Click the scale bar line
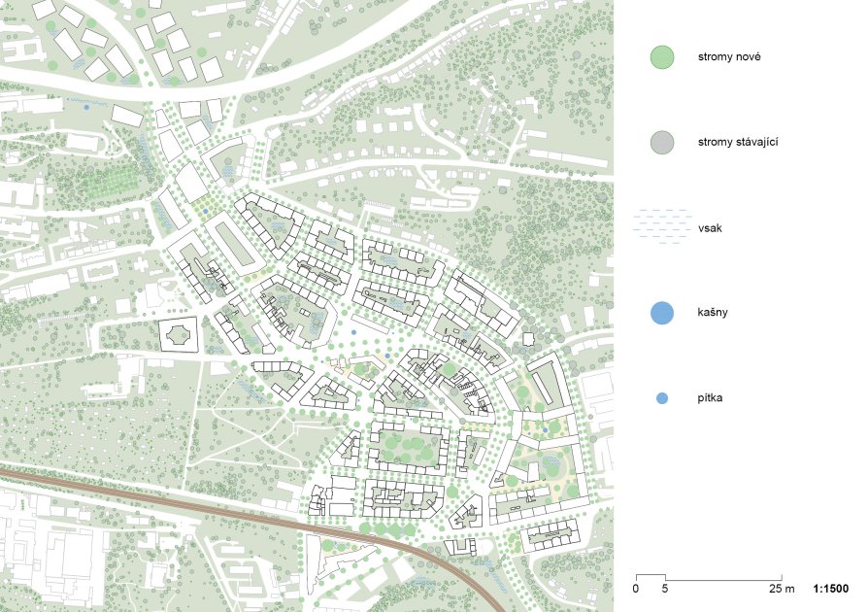This screenshot has height=612, width=868. [709, 578]
